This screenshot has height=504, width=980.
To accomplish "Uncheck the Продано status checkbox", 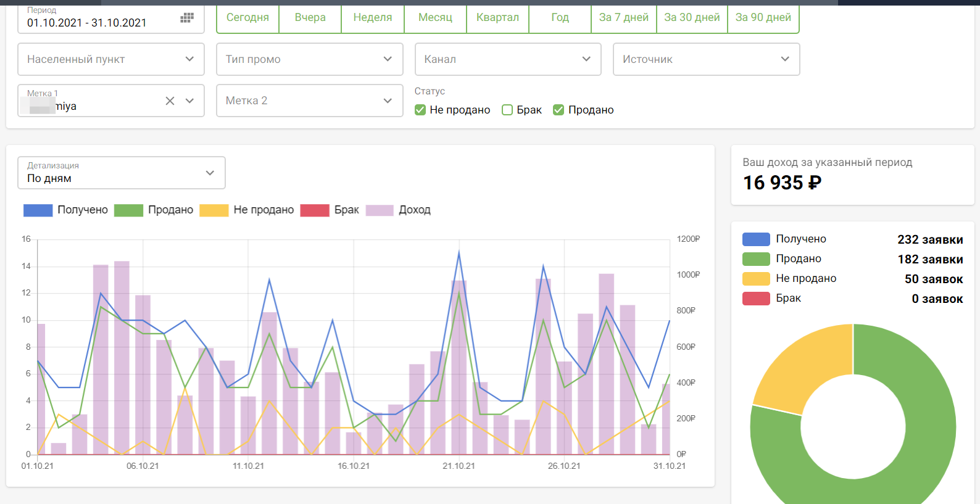I will (559, 110).
